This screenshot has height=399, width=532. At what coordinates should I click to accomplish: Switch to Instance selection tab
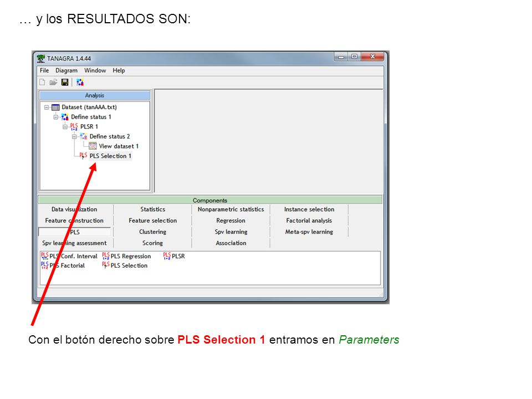(x=309, y=209)
